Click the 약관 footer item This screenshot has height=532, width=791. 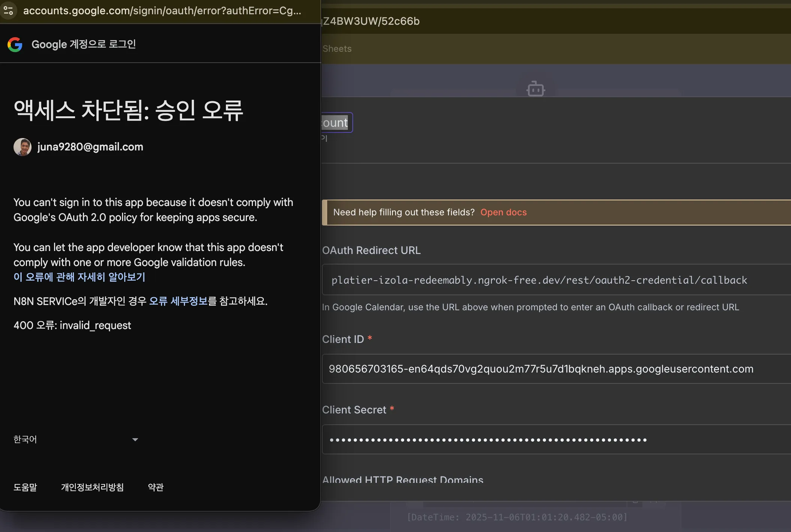(x=156, y=487)
